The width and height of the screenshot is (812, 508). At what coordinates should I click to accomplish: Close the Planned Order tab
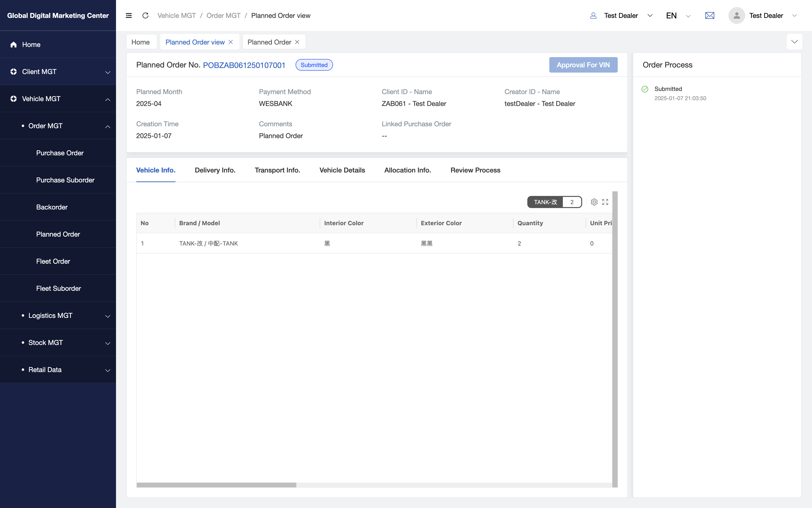pyautogui.click(x=297, y=42)
